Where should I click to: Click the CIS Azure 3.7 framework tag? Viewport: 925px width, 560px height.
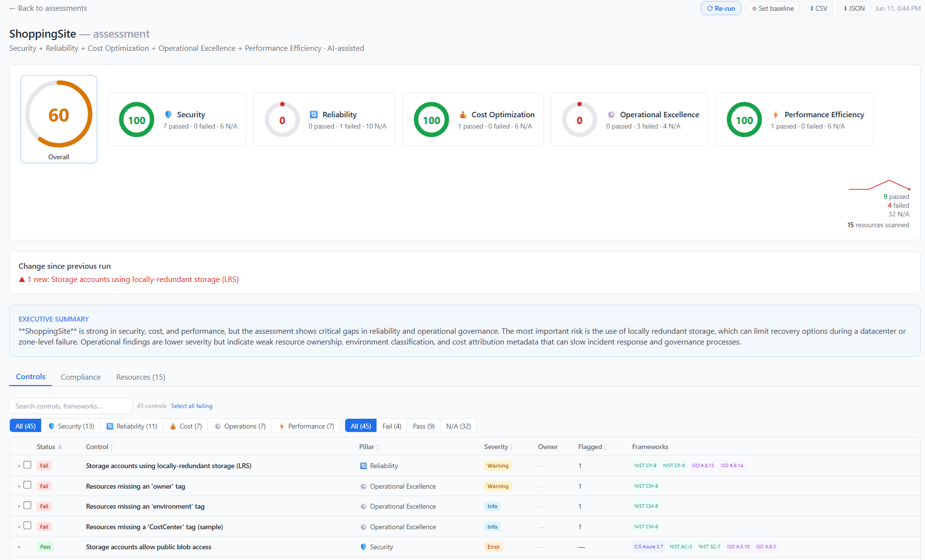[648, 547]
